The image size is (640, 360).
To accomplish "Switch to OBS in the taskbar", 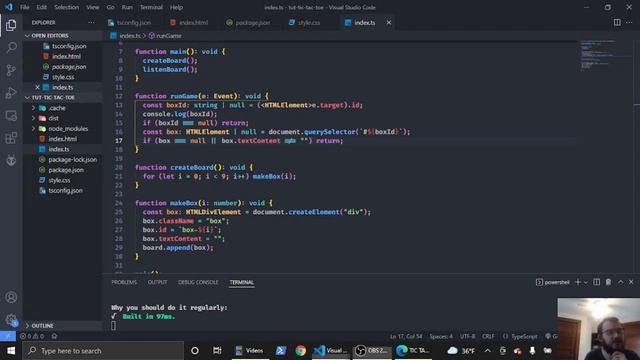I will coord(371,351).
